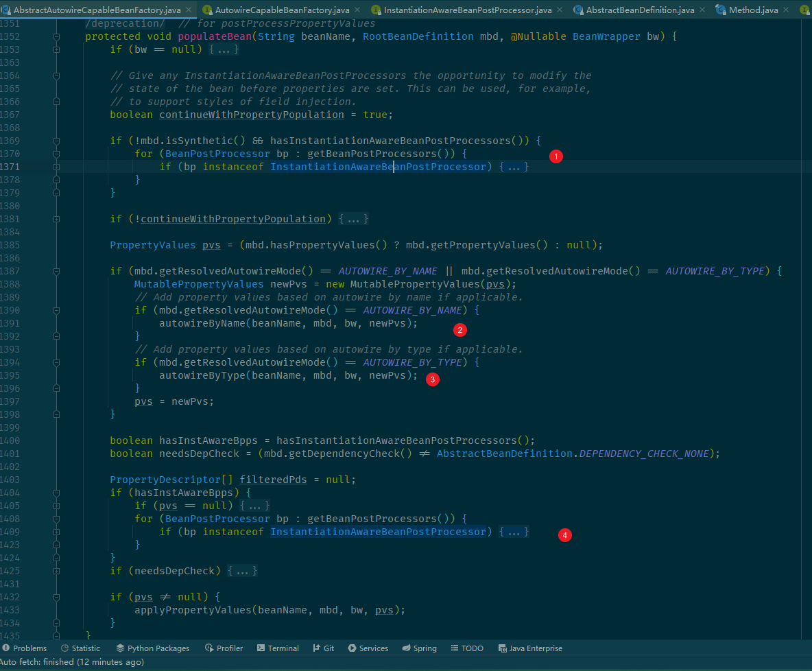812x671 pixels.
Task: Open the TODO tool window
Action: [467, 648]
